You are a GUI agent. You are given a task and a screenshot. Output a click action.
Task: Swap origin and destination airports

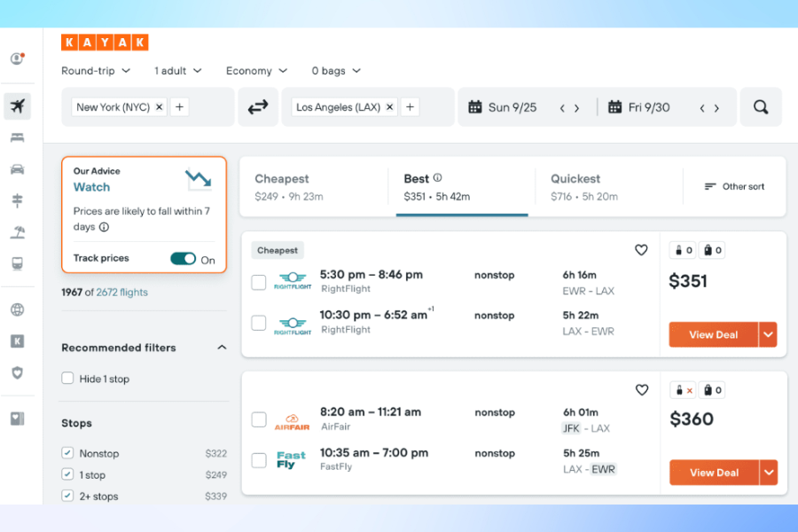click(x=258, y=107)
